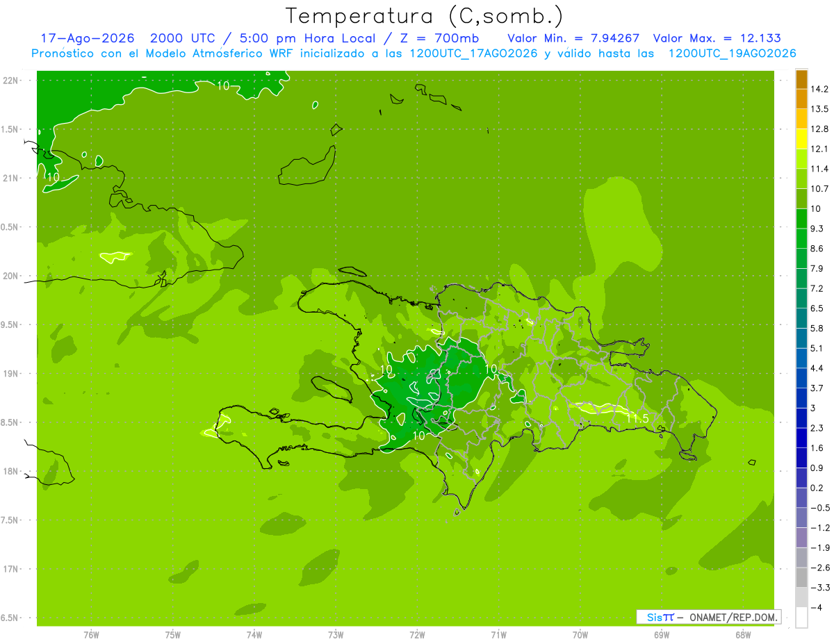
Task: Select '1200UTC_17AGO2026' initialization time text
Action: click(473, 53)
